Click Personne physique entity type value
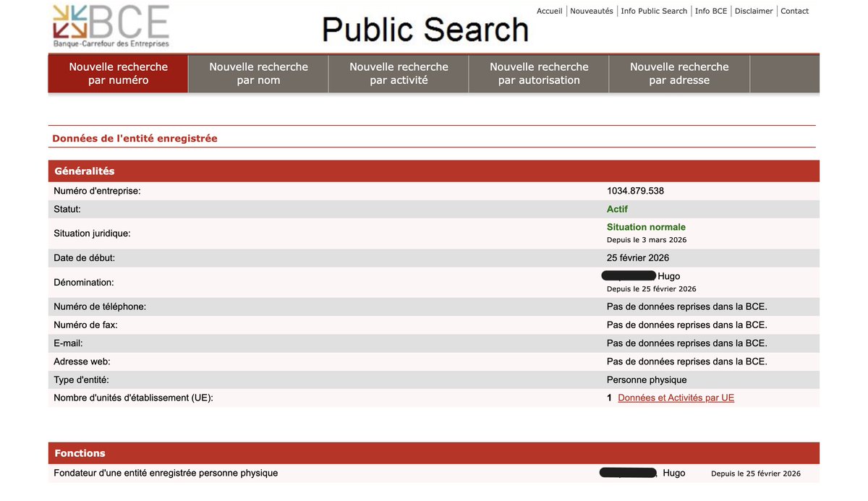Viewport: 868px width, 501px height. (x=647, y=380)
